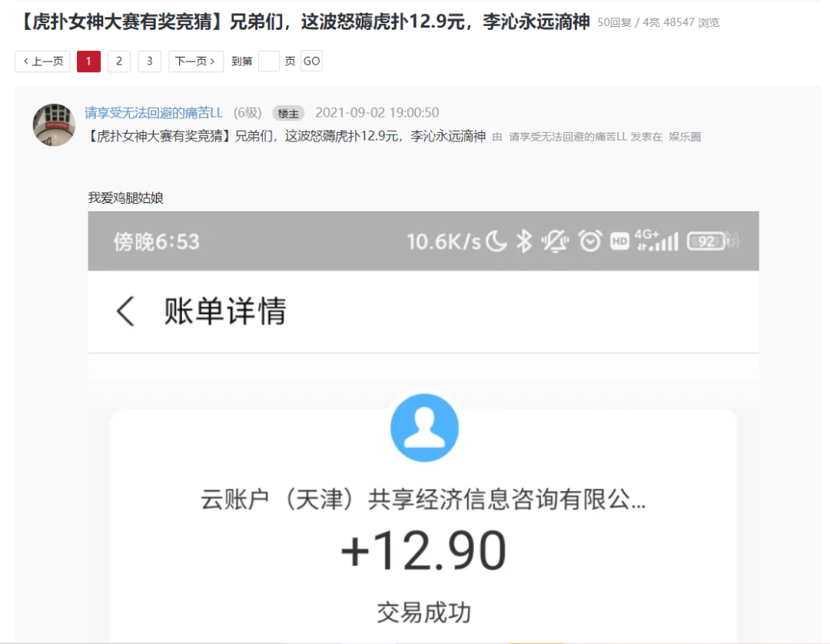Focus the page number input field
Viewport: 830px width, 644px height.
(269, 61)
